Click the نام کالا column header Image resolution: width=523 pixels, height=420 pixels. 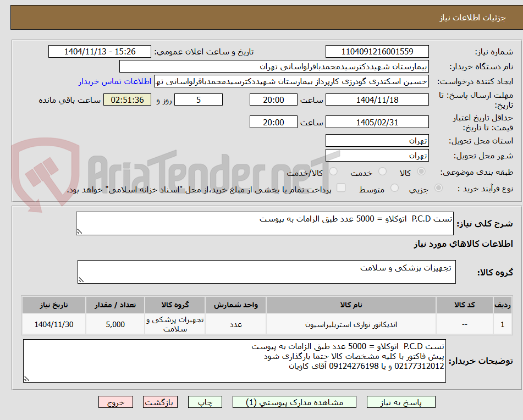click(x=351, y=305)
